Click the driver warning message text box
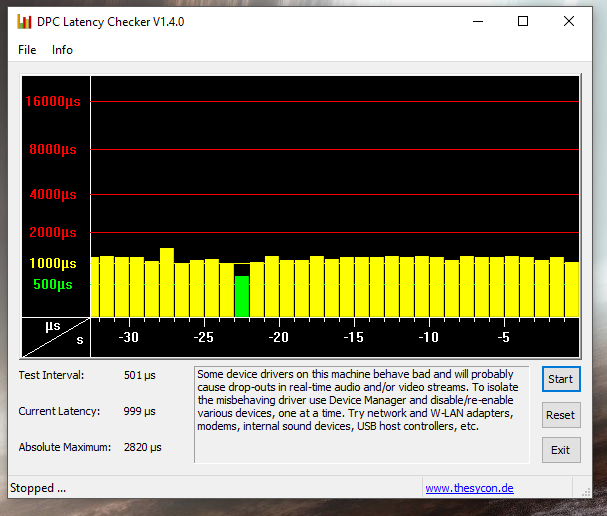 coord(362,414)
